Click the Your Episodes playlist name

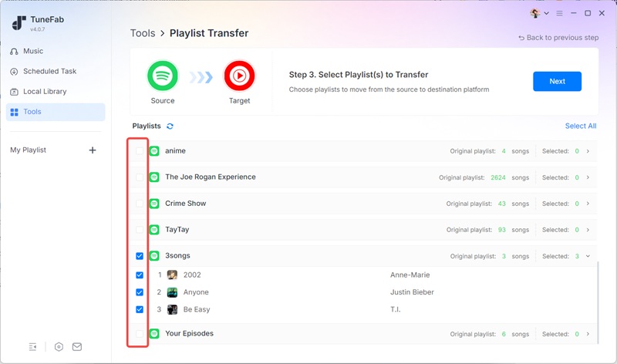pyautogui.click(x=189, y=334)
